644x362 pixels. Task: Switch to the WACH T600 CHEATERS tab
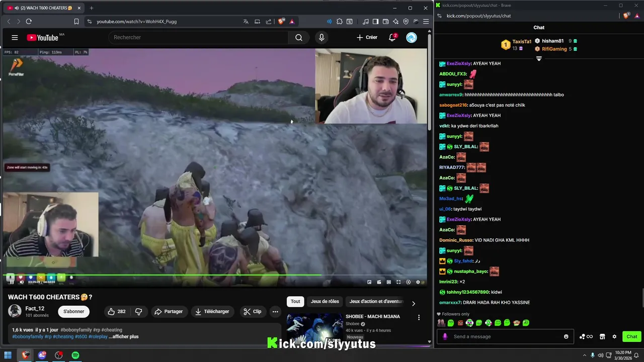pos(44,8)
